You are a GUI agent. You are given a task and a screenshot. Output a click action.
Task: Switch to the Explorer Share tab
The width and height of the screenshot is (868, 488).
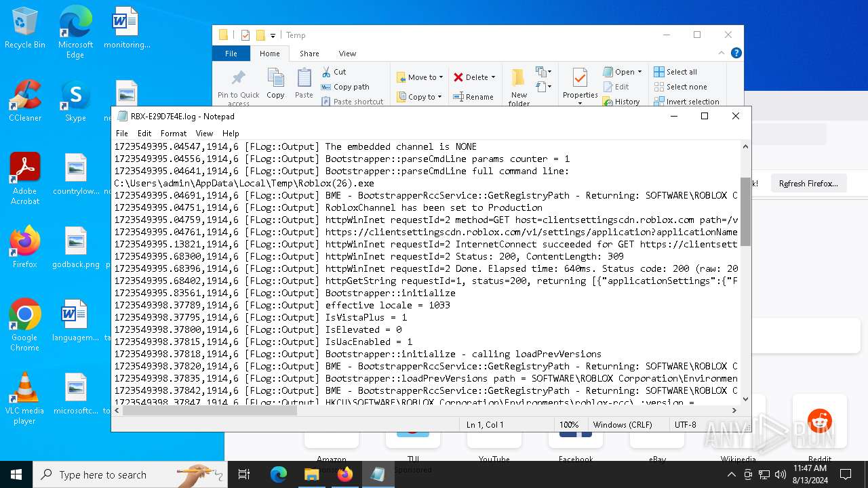pyautogui.click(x=309, y=54)
